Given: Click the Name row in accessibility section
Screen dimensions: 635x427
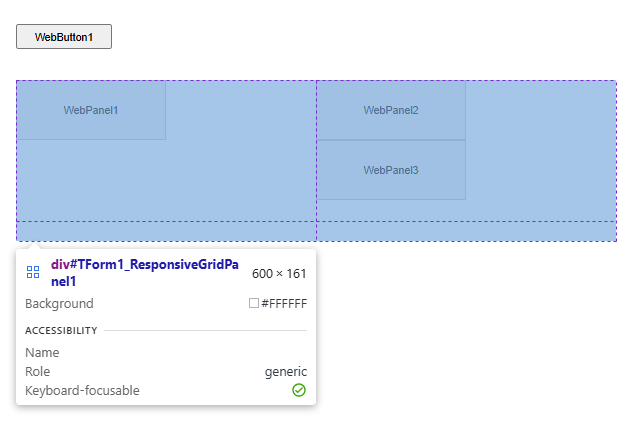Looking at the screenshot, I should 42,352.
